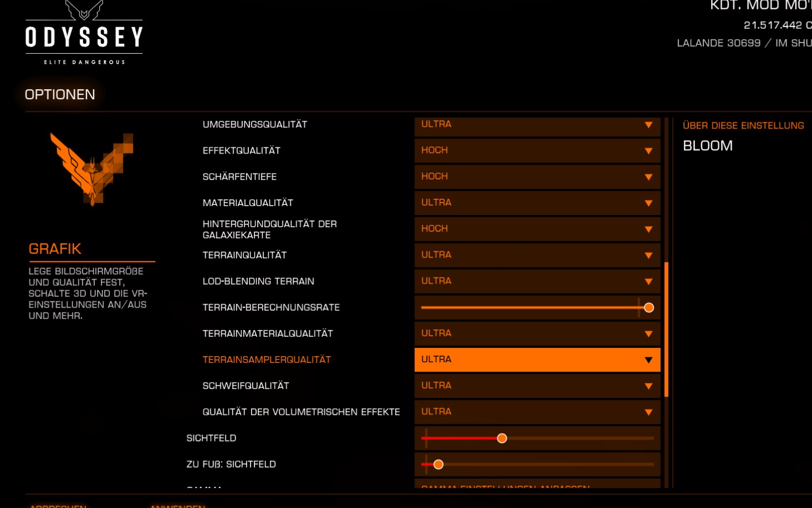
Task: Open the Terrainmaterialqualität dropdown
Action: click(537, 333)
